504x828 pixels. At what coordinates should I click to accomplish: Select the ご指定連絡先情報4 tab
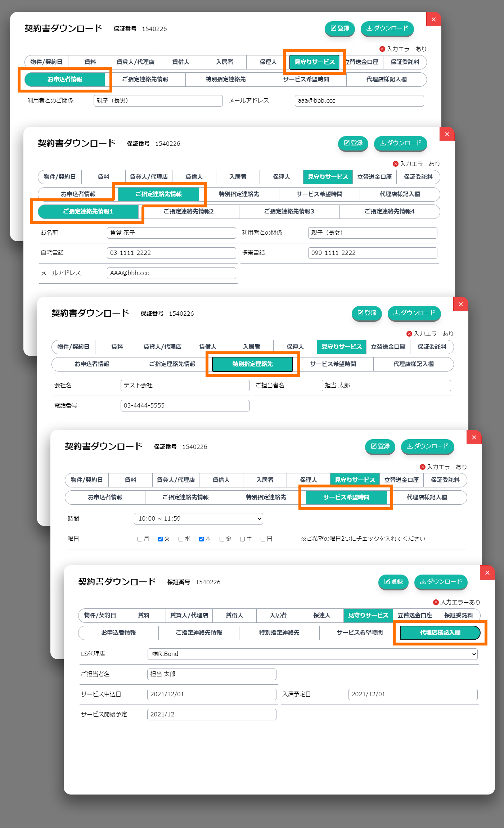(x=390, y=211)
